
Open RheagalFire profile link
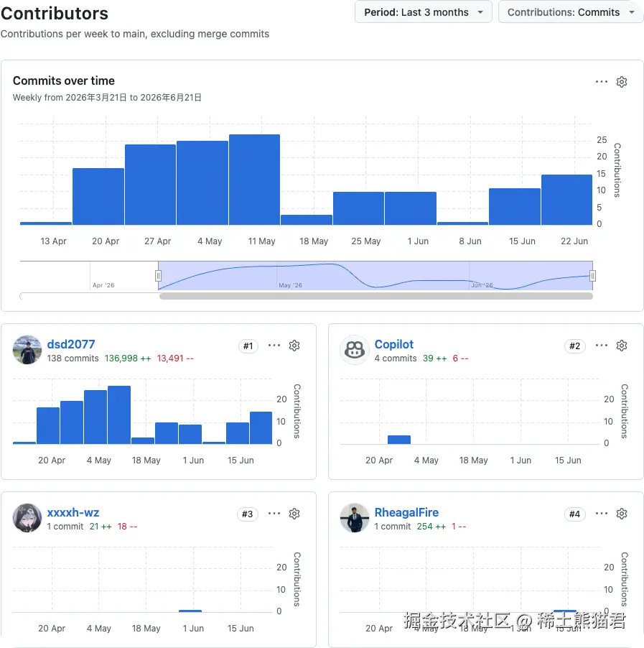406,512
